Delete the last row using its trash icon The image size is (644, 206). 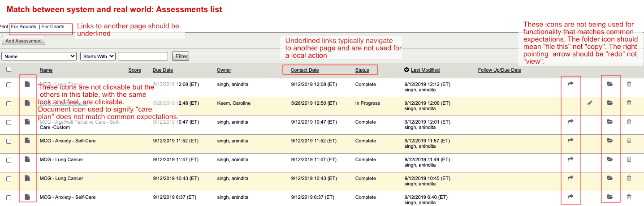click(629, 197)
